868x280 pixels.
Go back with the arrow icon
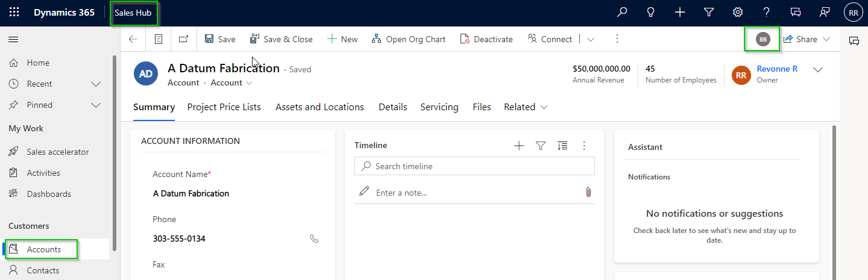click(x=133, y=39)
